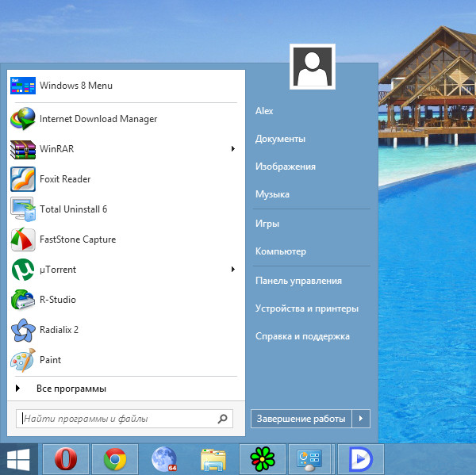Click the ICQ flower taskbar icon
Screen dimensions: 476x475
(262, 459)
